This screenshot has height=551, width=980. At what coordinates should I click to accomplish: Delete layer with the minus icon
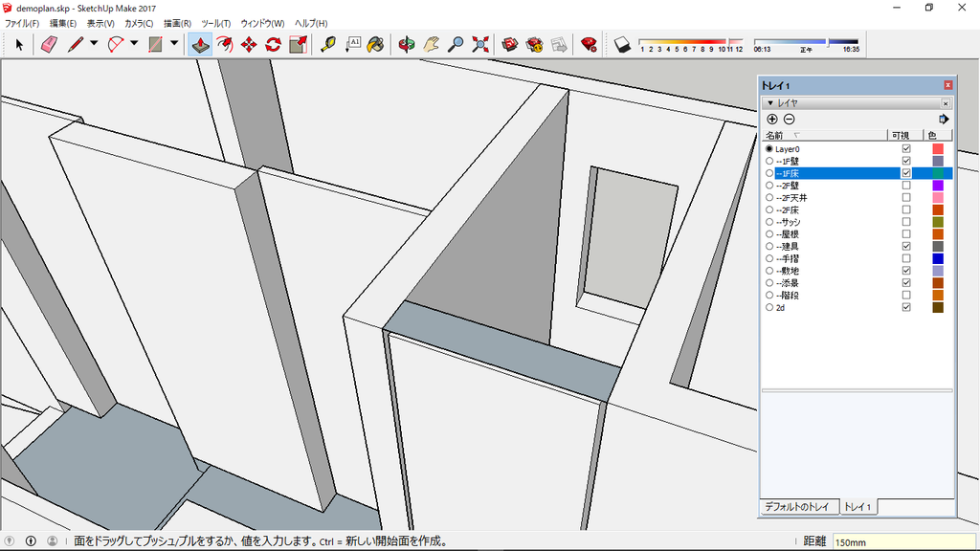coord(789,120)
